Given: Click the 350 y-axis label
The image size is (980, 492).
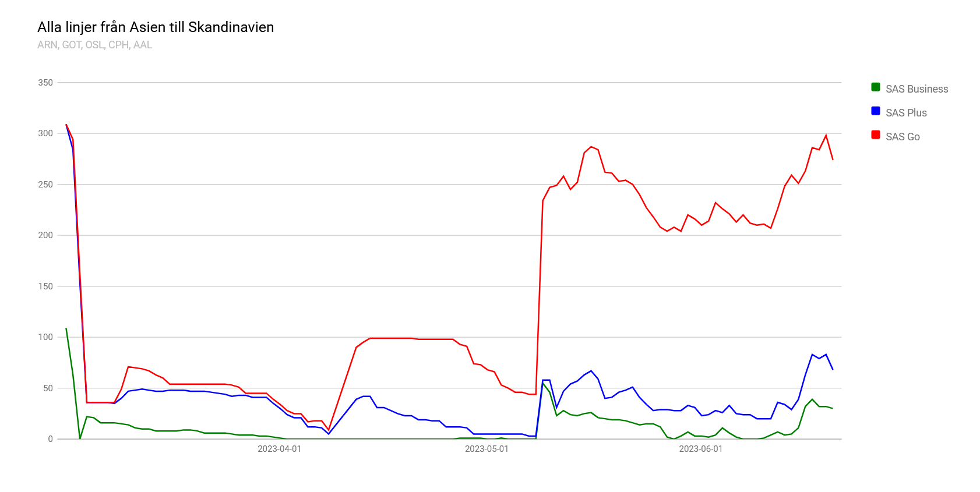Looking at the screenshot, I should 45,83.
